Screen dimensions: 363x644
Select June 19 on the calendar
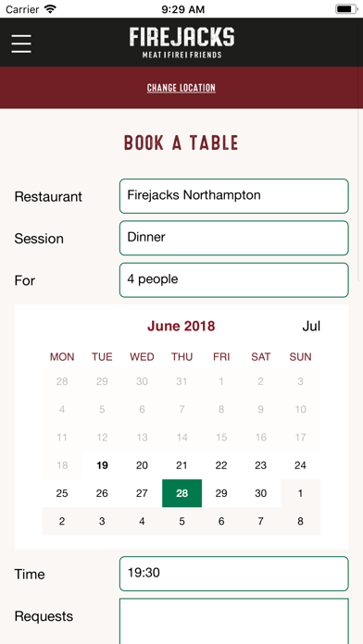(x=102, y=465)
